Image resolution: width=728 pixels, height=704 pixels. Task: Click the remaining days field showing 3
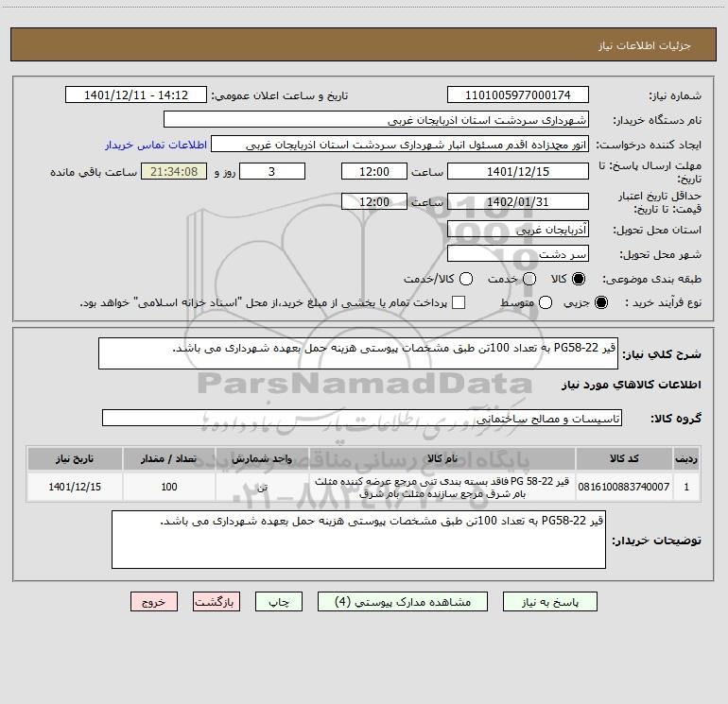click(x=272, y=171)
